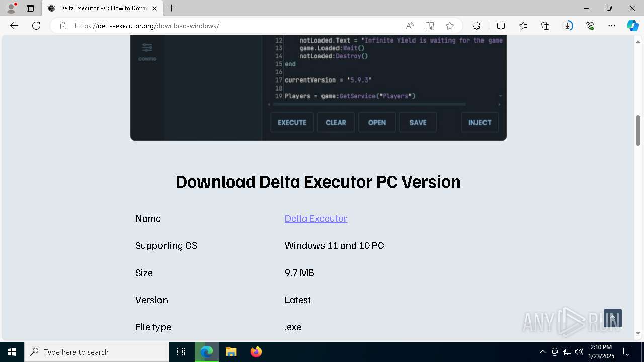This screenshot has height=362, width=644.
Task: Open network icon in system tray
Action: pyautogui.click(x=567, y=352)
